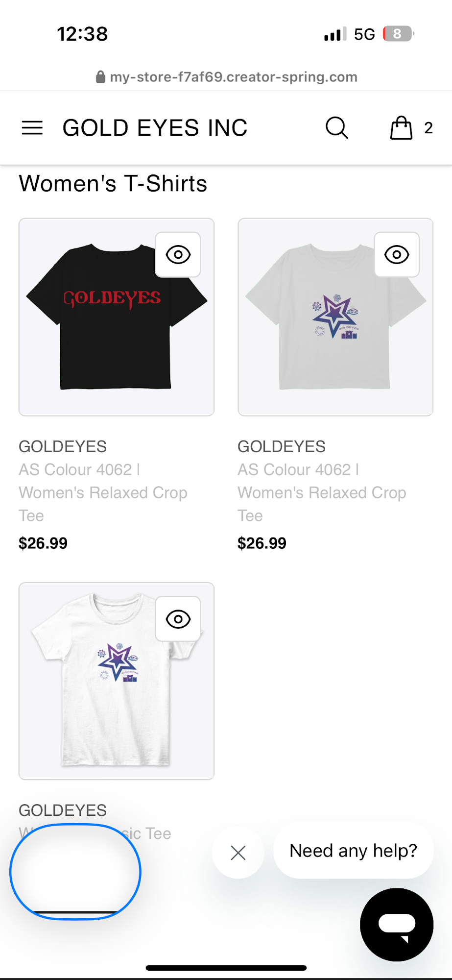The image size is (452, 980).
Task: Open first GOLDEYES Women's Relaxed Crop Tee title
Action: click(x=103, y=481)
